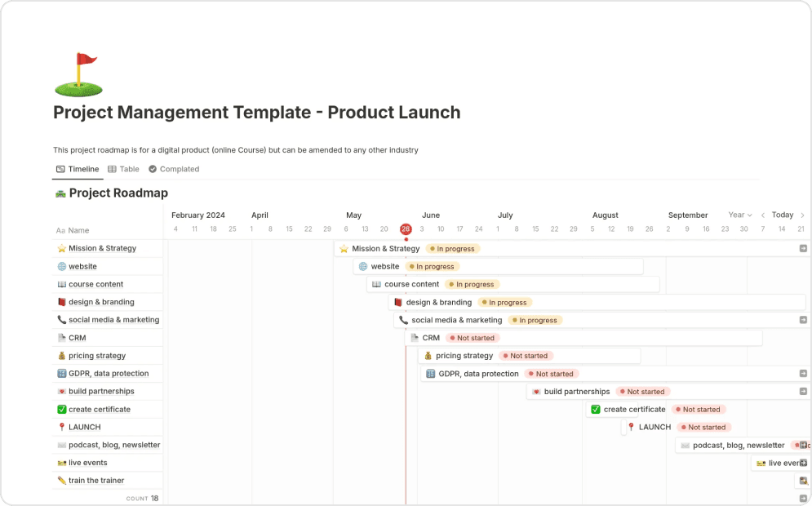Click the checkbox emoji beside create certificate

click(x=60, y=409)
